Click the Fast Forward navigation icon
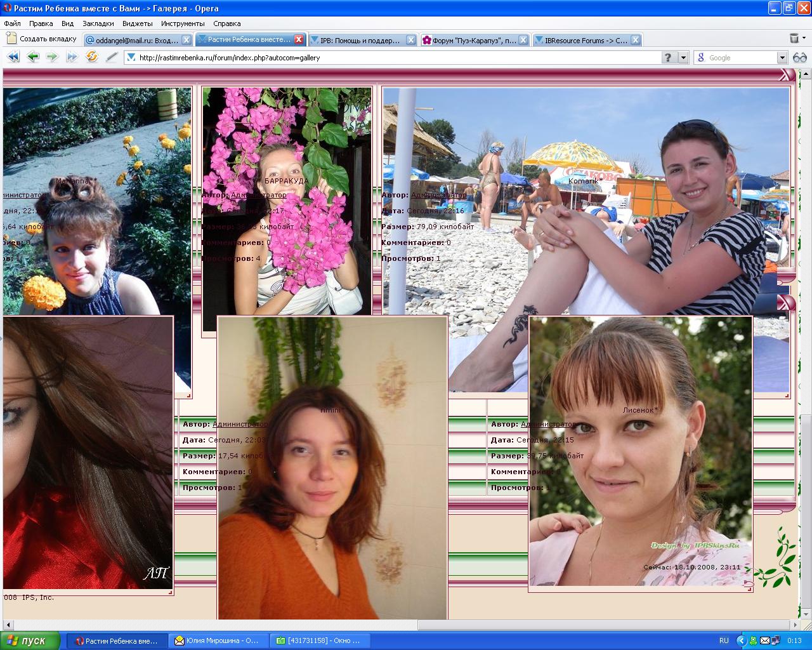The image size is (812, 650). [x=72, y=57]
